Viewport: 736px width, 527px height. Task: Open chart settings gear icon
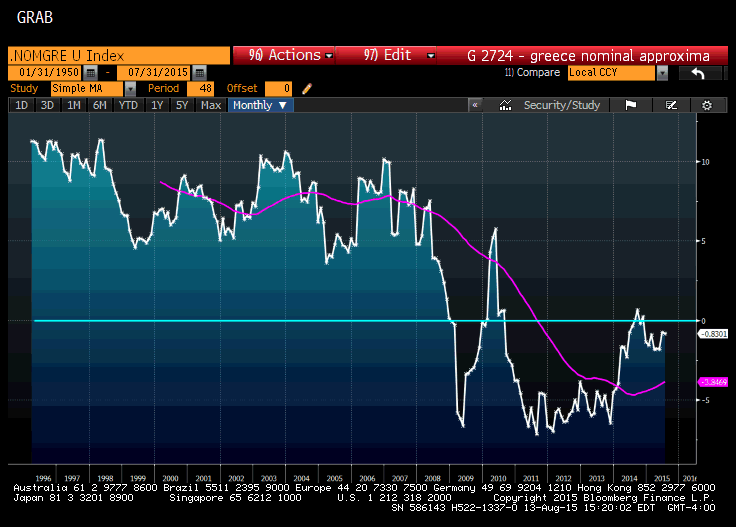707,105
